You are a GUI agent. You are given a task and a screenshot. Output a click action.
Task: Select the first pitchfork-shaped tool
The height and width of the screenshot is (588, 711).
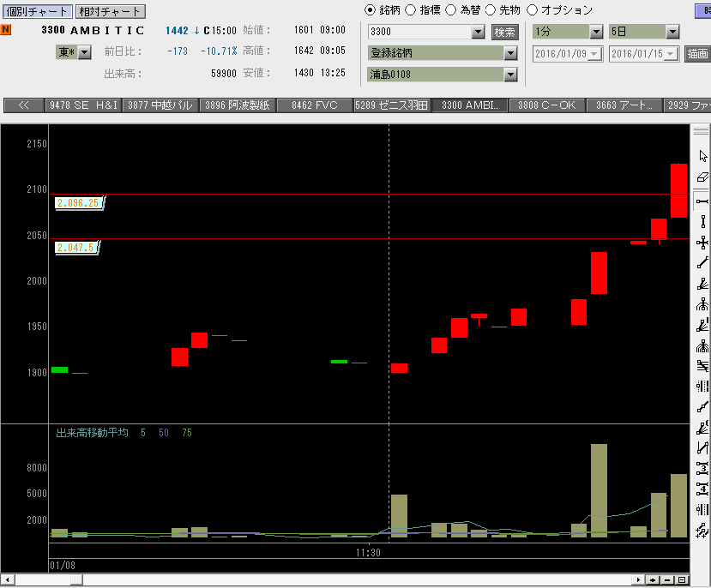click(702, 304)
